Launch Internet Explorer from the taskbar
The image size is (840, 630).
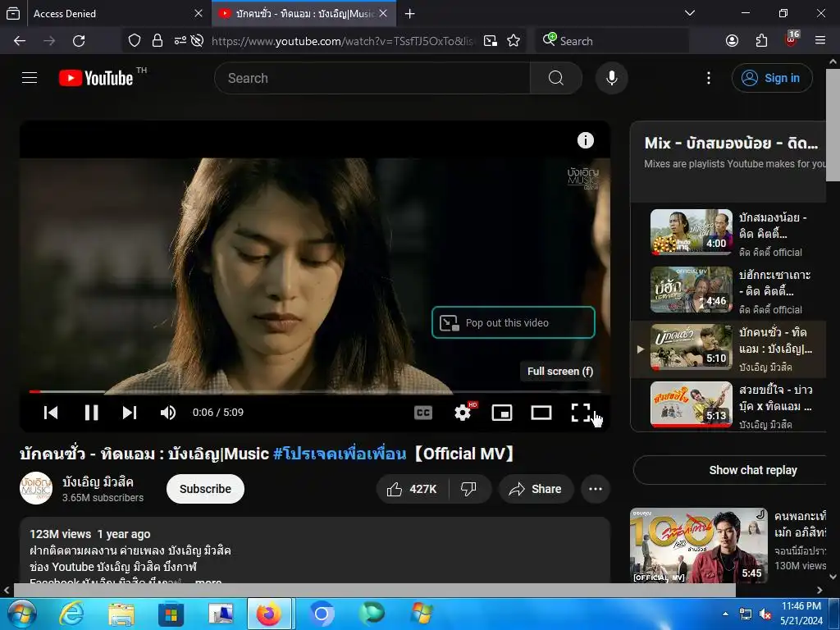(71, 614)
